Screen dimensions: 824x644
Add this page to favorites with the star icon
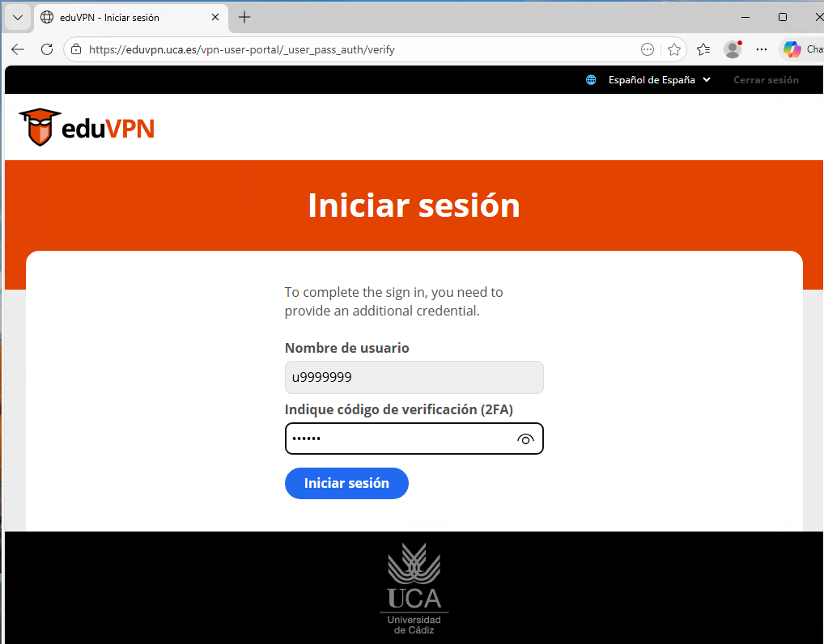click(674, 49)
